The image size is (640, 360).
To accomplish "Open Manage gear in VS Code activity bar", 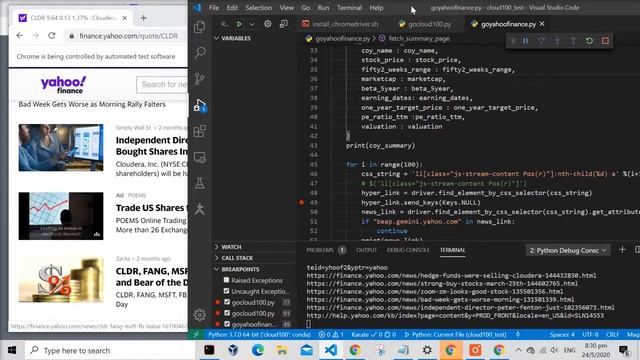I will pos(200,315).
